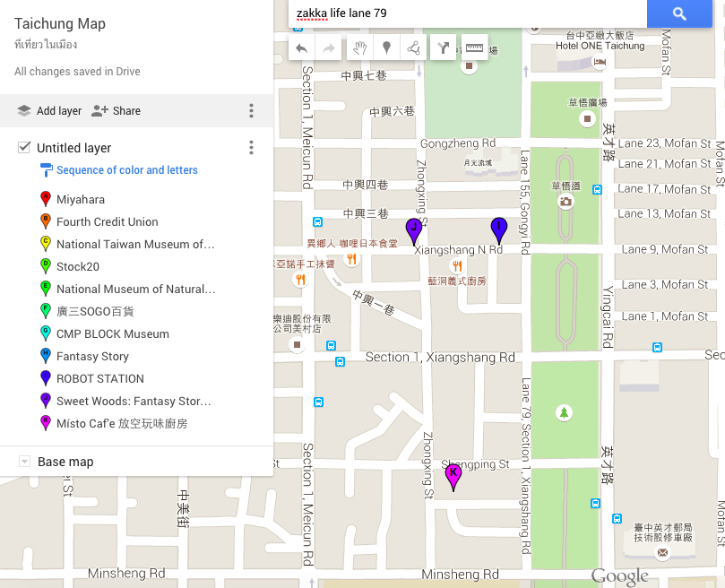The width and height of the screenshot is (725, 588).
Task: Click the magenta K marker on map
Action: point(453,475)
